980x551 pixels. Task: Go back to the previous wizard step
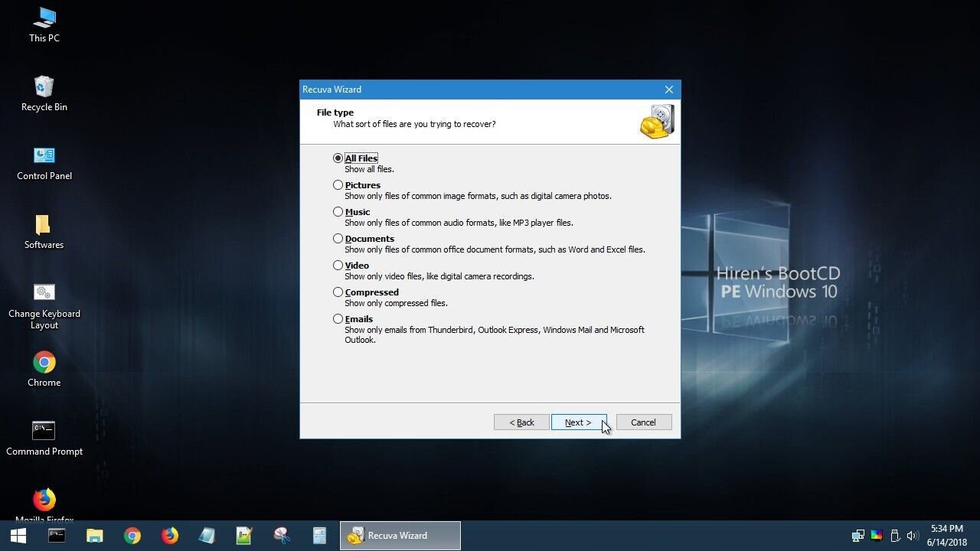tap(521, 422)
